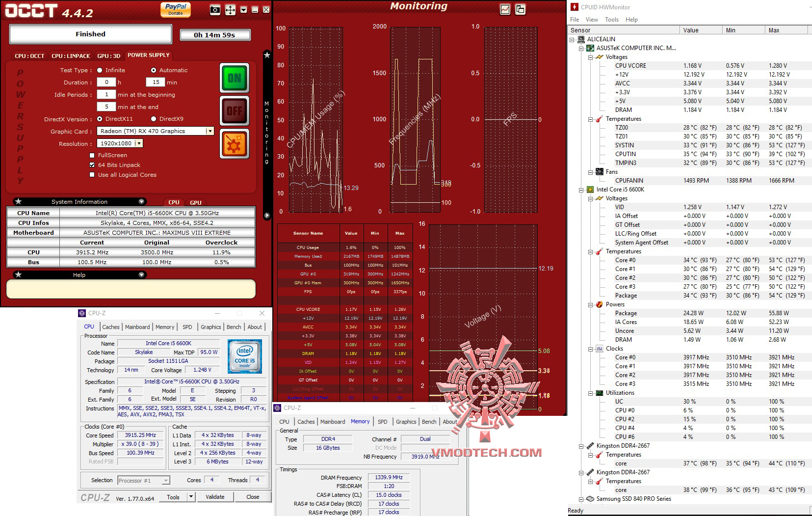Open the Help menu in HWMonitor

631,20
